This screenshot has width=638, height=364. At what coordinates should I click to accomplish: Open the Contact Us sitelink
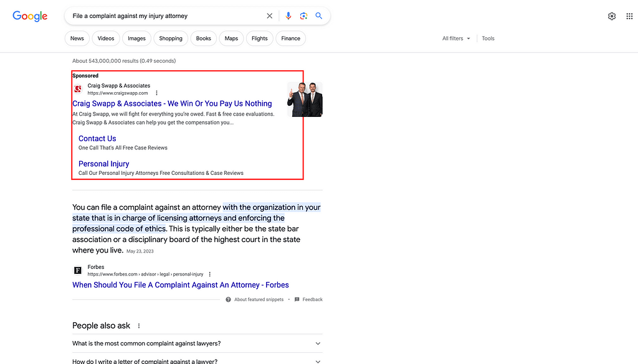coord(97,139)
